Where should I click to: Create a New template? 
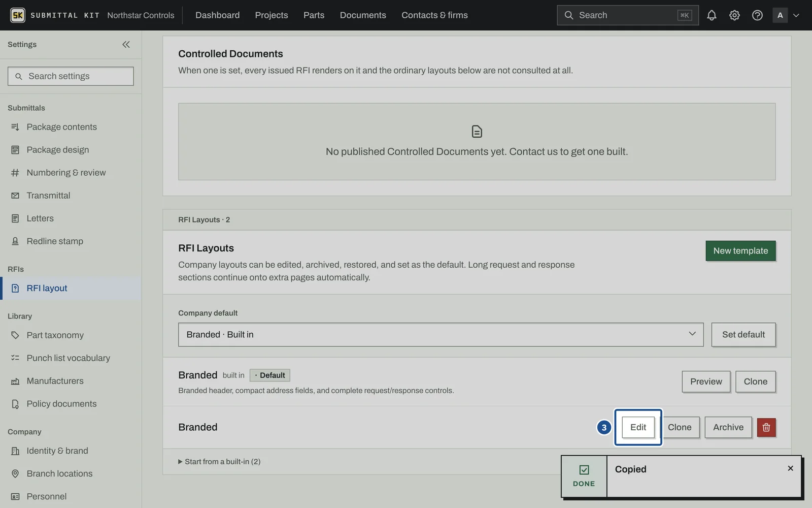[x=740, y=251]
